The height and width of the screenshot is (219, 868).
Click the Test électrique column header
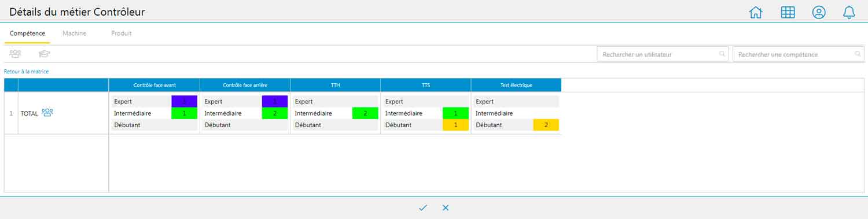click(516, 85)
